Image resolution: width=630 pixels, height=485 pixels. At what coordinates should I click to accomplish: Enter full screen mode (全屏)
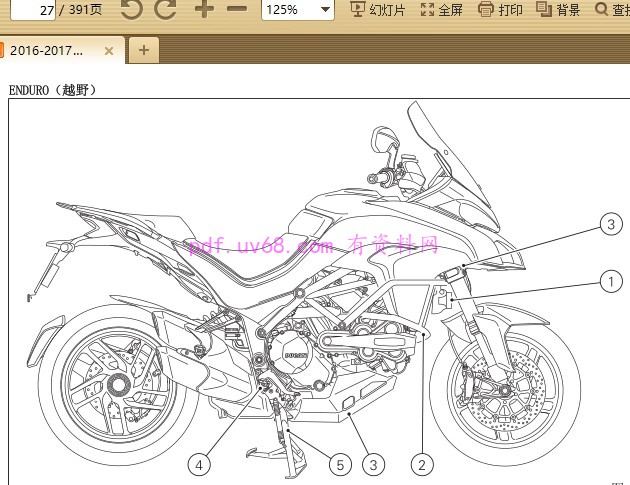[x=442, y=9]
